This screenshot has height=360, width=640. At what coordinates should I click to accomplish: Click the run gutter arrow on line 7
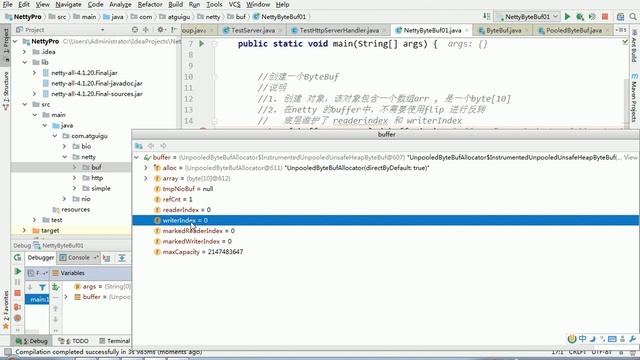(202, 43)
